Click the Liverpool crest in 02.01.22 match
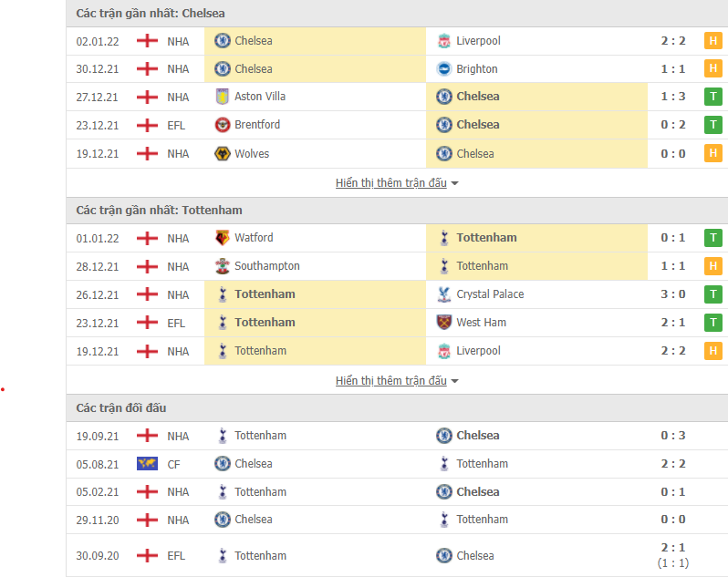The image size is (728, 577). pyautogui.click(x=444, y=41)
